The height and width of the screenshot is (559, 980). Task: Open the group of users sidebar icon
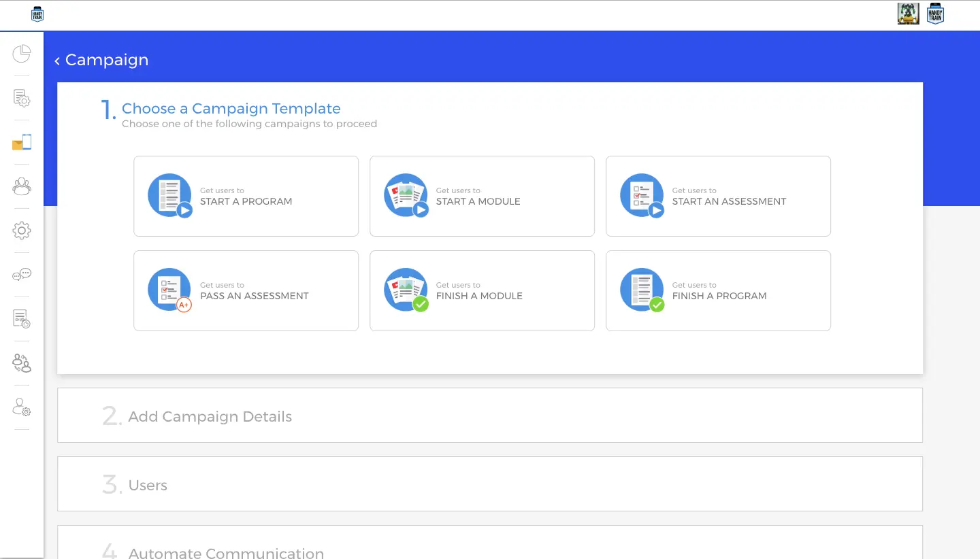(x=22, y=186)
